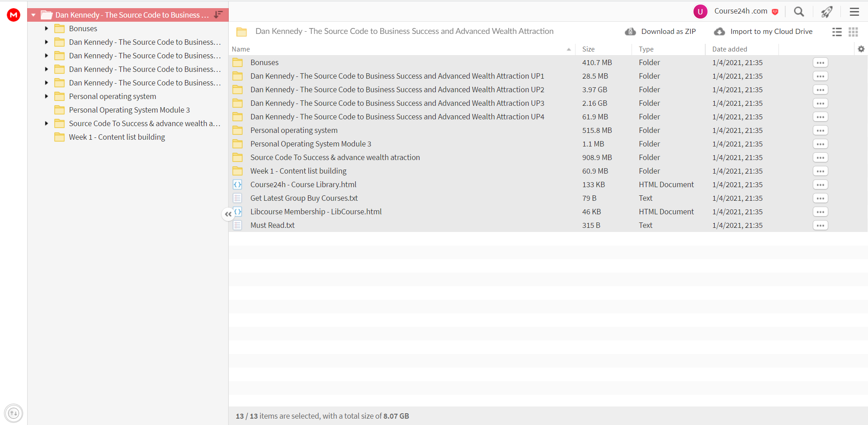Click cloud icon beside Import to Cloud Drive

[719, 32]
